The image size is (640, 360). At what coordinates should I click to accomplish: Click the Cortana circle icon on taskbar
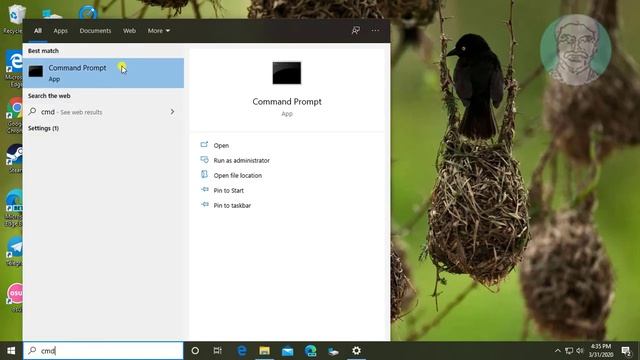pyautogui.click(x=195, y=351)
